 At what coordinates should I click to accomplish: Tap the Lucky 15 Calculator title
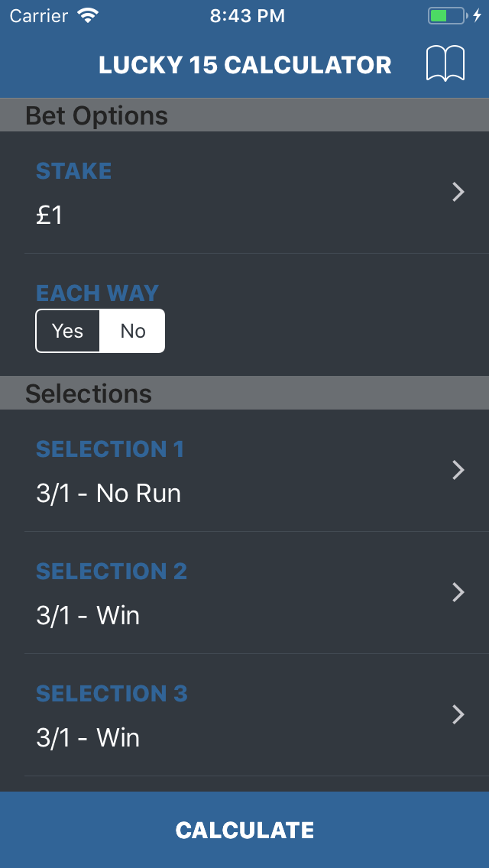(x=244, y=65)
